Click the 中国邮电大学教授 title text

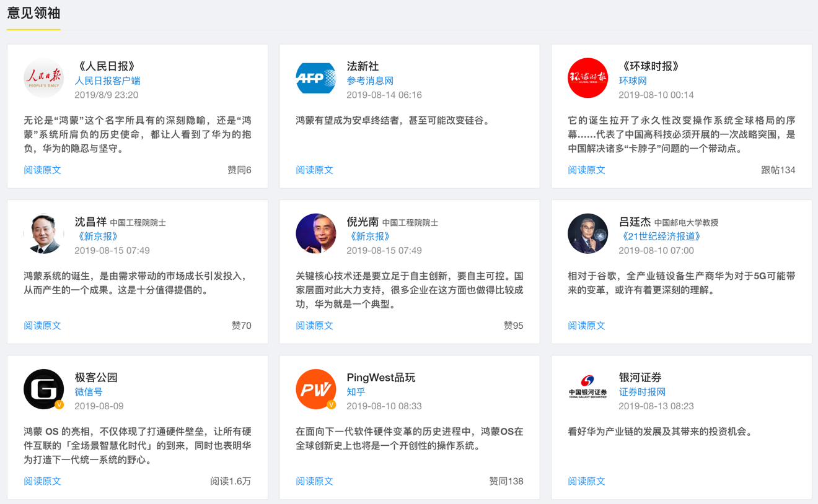(x=687, y=222)
